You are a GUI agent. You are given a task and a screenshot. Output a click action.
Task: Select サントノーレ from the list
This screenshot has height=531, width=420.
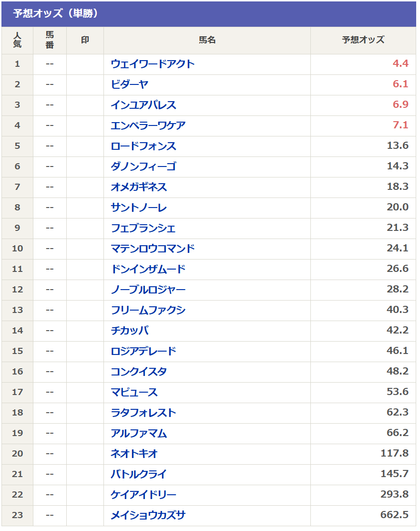coord(139,208)
